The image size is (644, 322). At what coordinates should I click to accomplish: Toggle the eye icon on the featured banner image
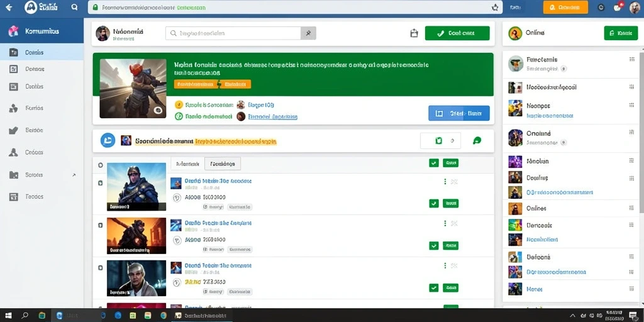click(x=158, y=110)
